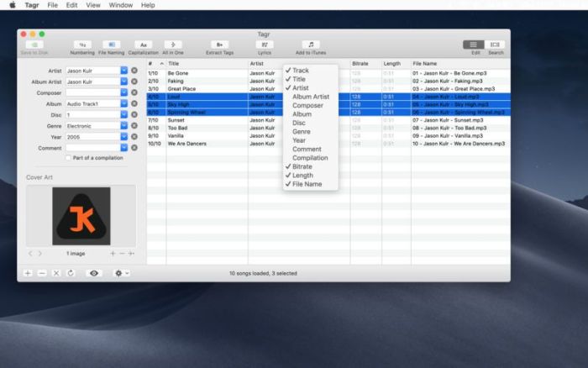The height and width of the screenshot is (368, 588).
Task: Click the Capitalization toolbar icon
Action: 143,45
